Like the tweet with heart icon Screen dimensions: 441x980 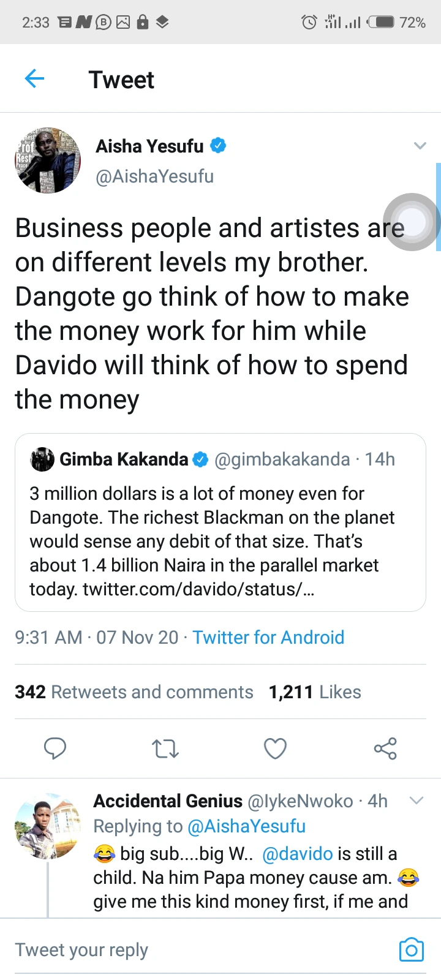(275, 748)
